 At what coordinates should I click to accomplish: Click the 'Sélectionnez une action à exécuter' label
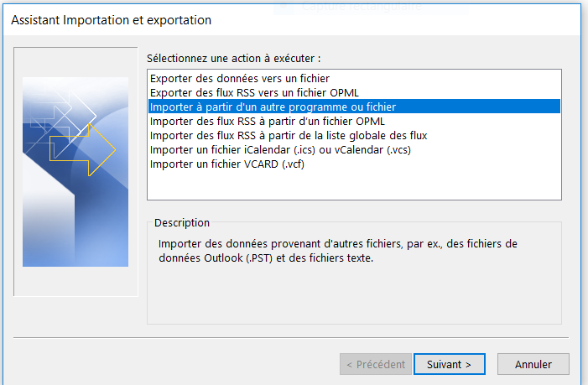234,59
